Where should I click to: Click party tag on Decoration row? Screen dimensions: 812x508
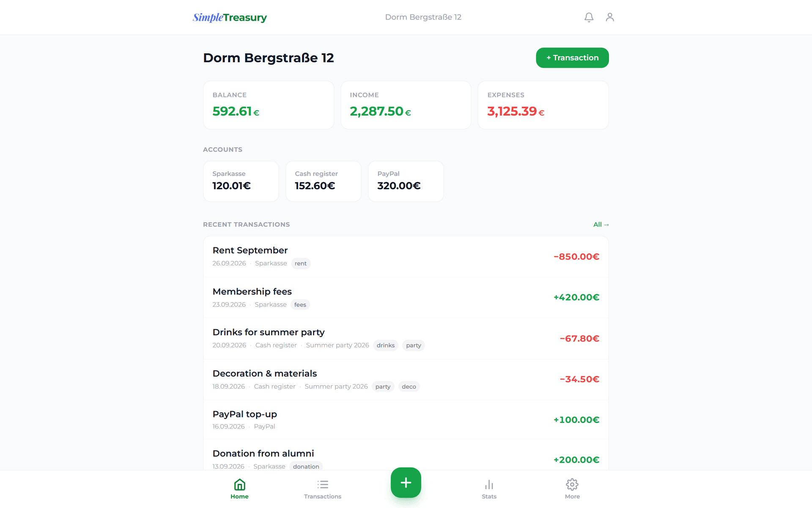click(383, 387)
